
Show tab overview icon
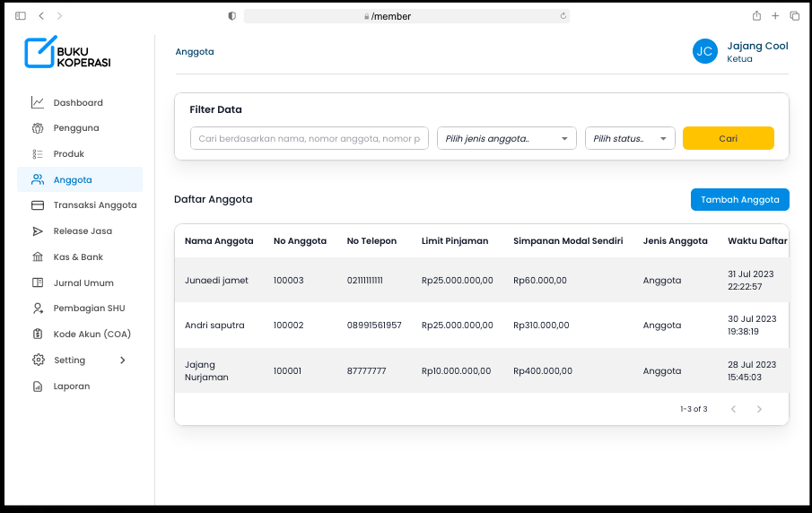click(x=794, y=16)
